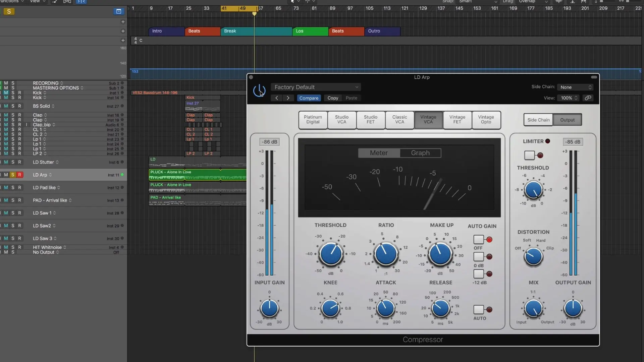Select the Vintage FET compressor model tab

(x=457, y=120)
